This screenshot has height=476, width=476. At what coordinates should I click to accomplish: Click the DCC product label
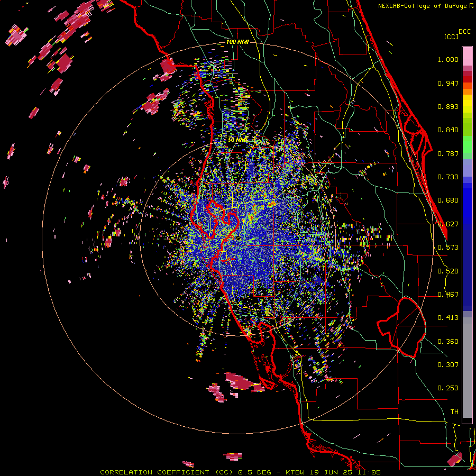coord(465,32)
